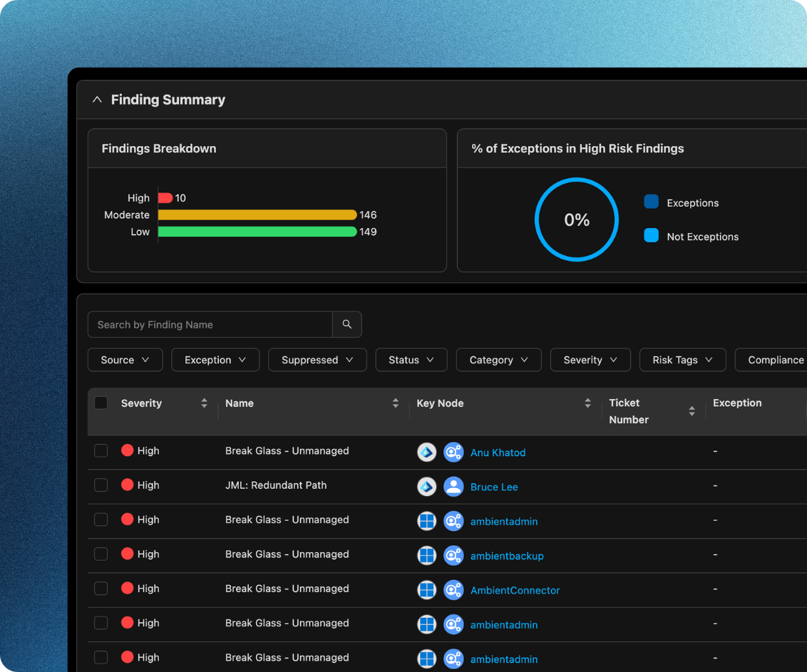Viewport: 807px width, 672px height.
Task: Click the Low bar in Findings Breakdown
Action: pos(257,232)
